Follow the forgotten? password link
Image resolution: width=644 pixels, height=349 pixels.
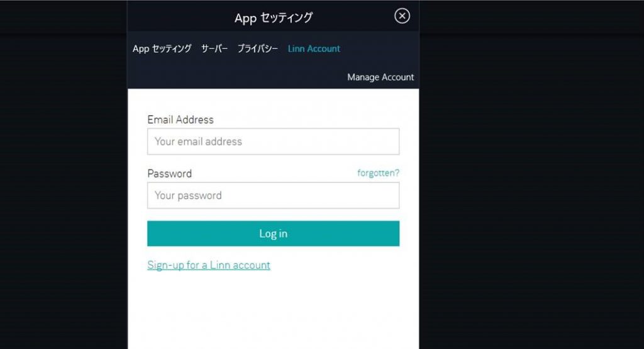click(x=378, y=173)
